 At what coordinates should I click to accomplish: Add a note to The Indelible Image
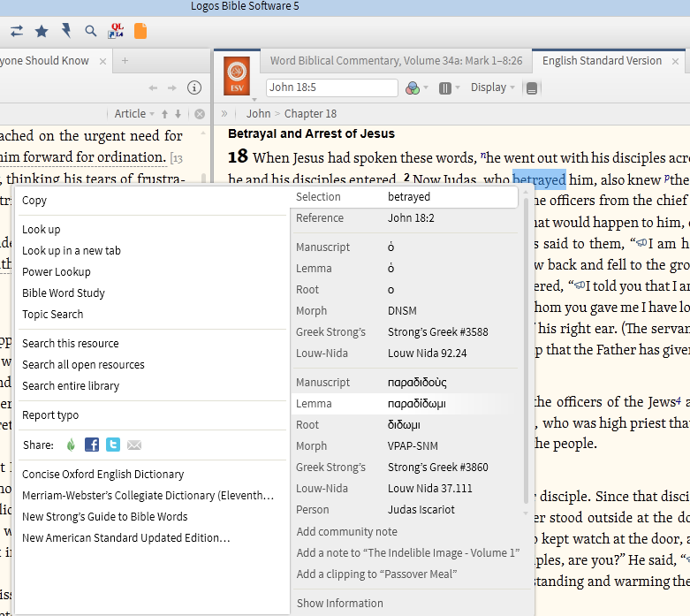coord(408,552)
